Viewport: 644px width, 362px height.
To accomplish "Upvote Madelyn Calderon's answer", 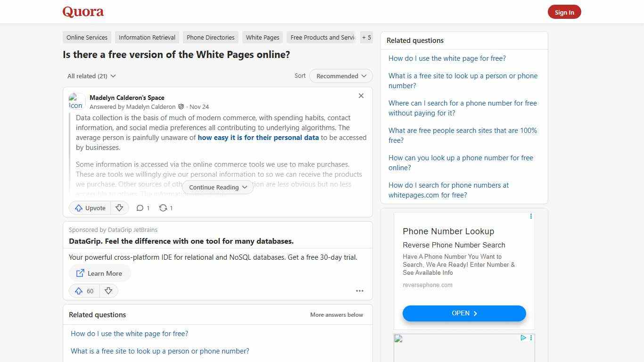I will click(x=90, y=208).
